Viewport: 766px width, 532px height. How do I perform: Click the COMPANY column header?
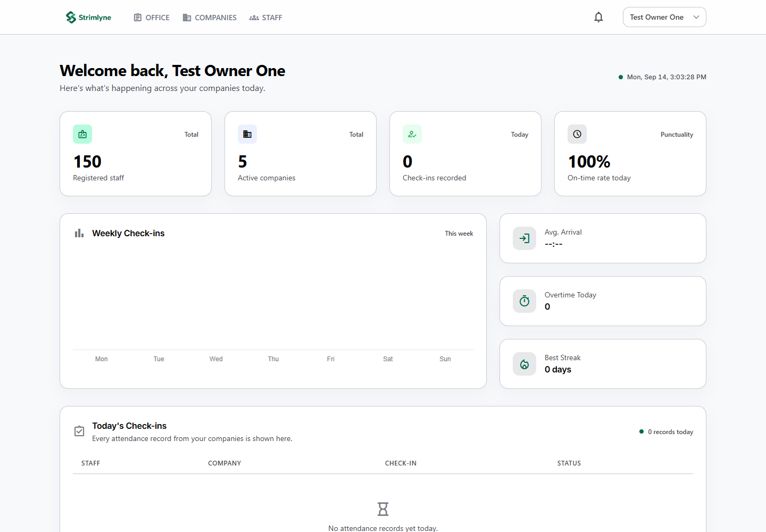(x=224, y=463)
